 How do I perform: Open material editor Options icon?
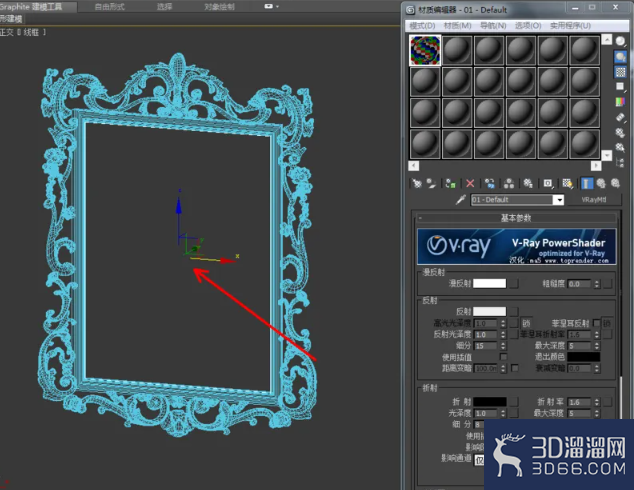coord(620,132)
